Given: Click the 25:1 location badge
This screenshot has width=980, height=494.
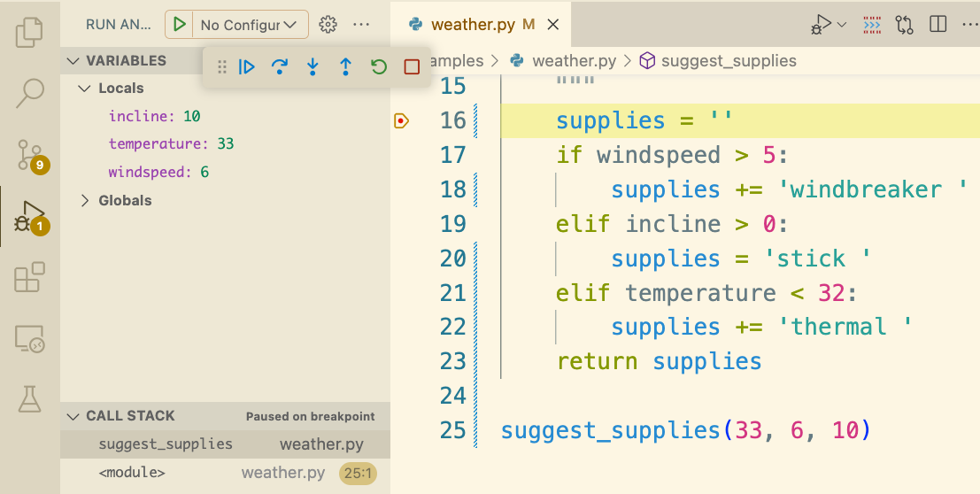Looking at the screenshot, I should [x=359, y=474].
